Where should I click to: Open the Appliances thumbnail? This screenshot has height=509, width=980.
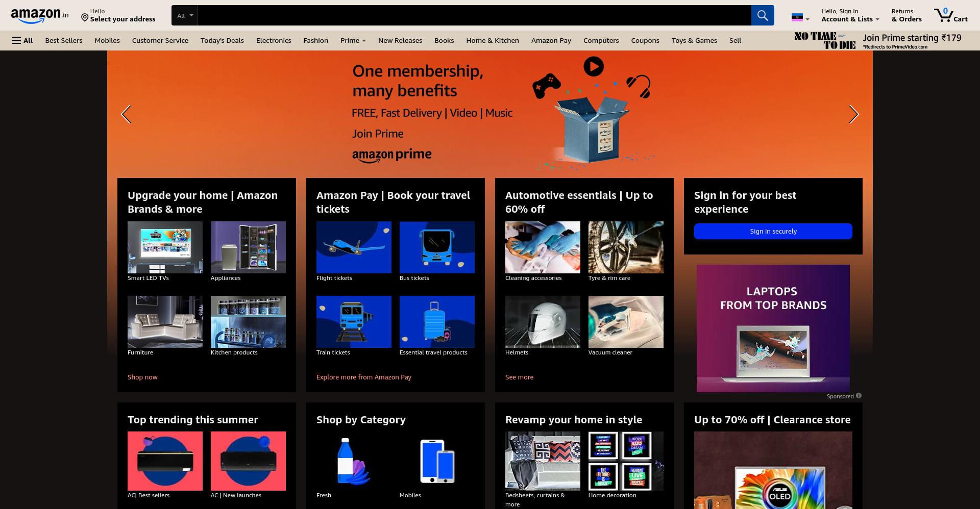(248, 247)
